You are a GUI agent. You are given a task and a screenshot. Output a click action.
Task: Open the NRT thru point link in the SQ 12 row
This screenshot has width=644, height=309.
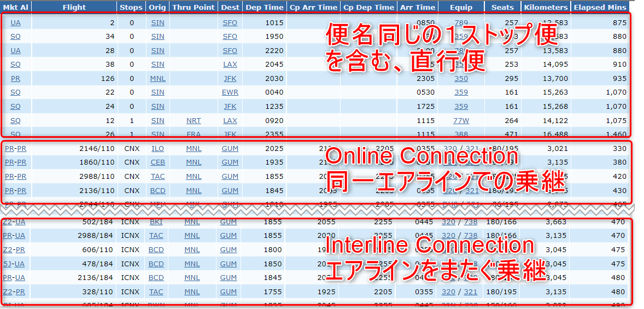click(x=194, y=121)
